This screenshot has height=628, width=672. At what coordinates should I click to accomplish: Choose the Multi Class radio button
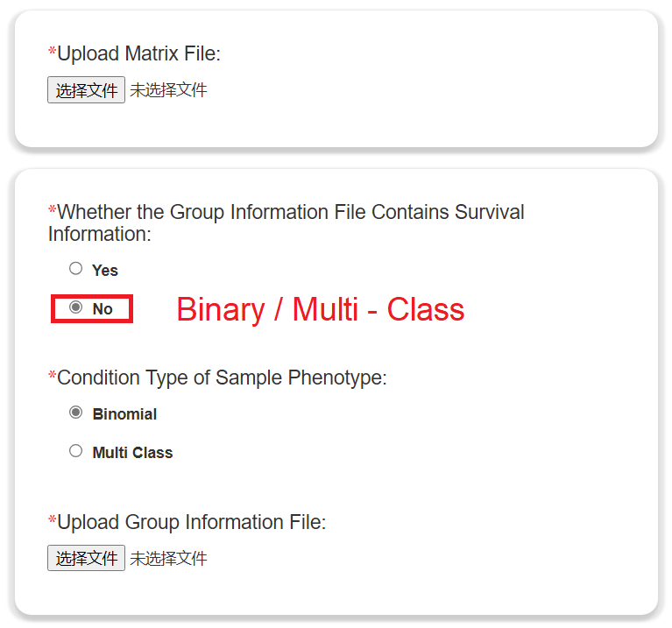pyautogui.click(x=76, y=451)
